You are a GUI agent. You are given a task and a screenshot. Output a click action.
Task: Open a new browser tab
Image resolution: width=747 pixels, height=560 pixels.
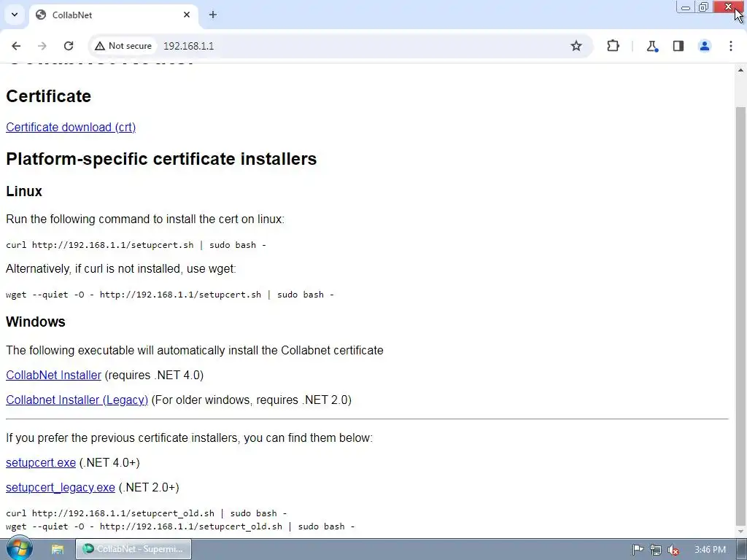[213, 15]
